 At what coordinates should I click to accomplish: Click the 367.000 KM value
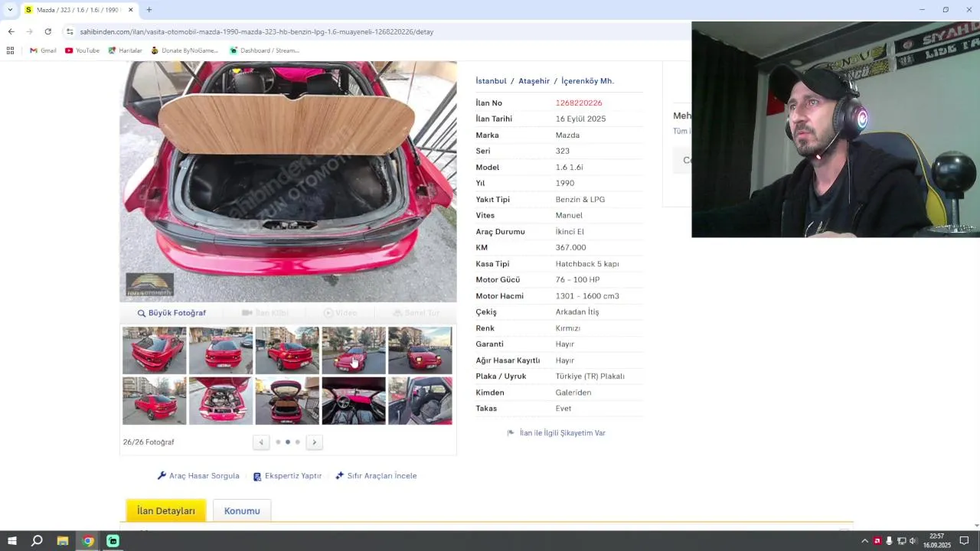(570, 248)
